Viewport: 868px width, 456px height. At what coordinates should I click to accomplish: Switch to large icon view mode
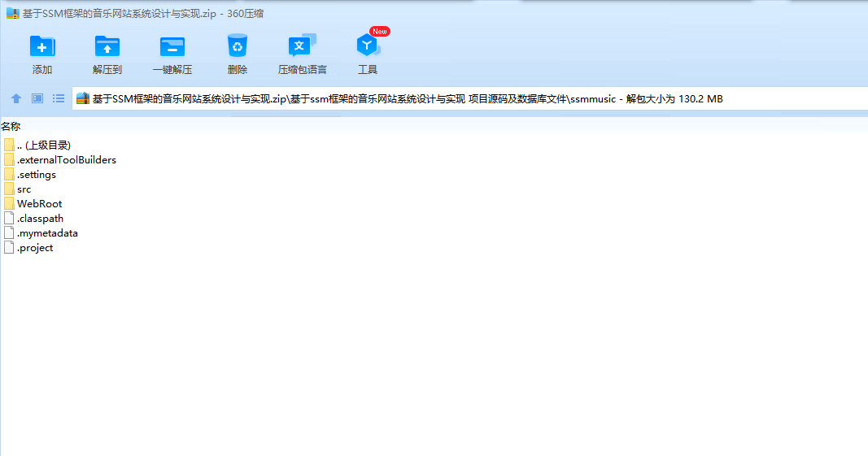click(37, 98)
